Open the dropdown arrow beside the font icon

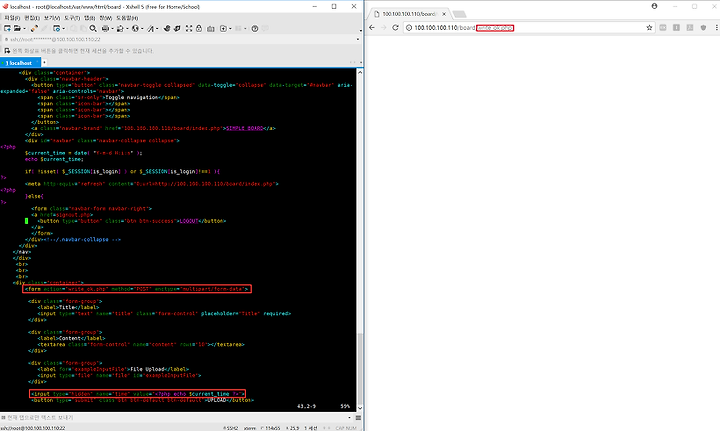[157, 28]
